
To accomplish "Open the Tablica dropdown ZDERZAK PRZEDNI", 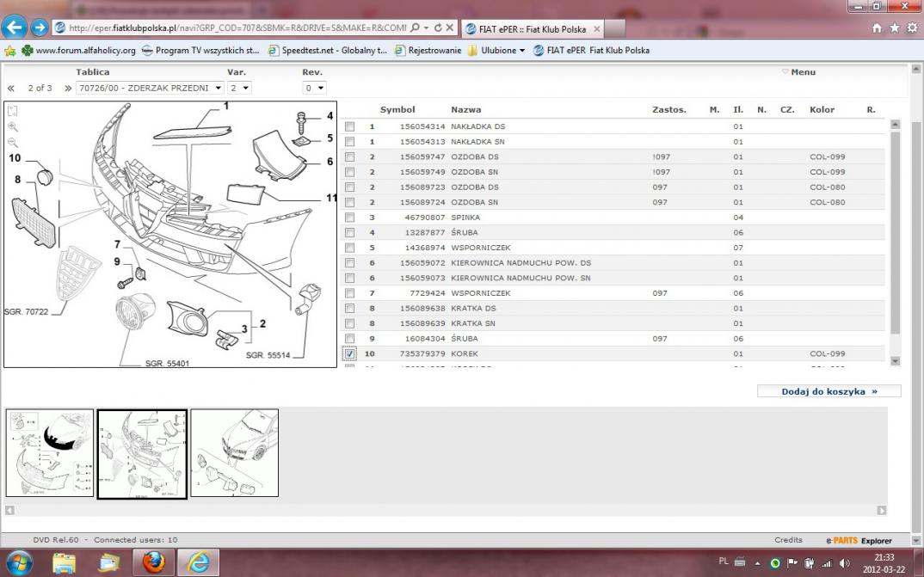I will point(150,88).
